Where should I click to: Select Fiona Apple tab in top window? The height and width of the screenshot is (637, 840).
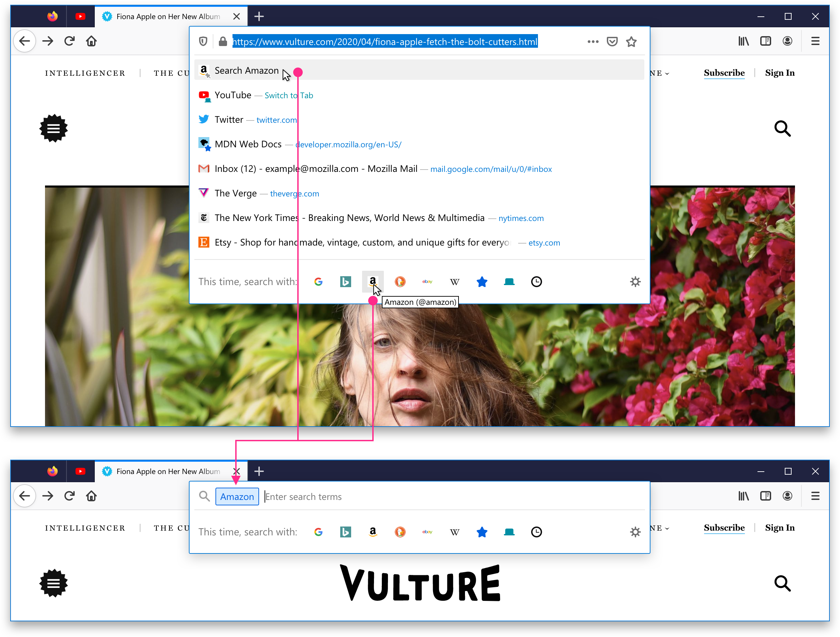171,16
